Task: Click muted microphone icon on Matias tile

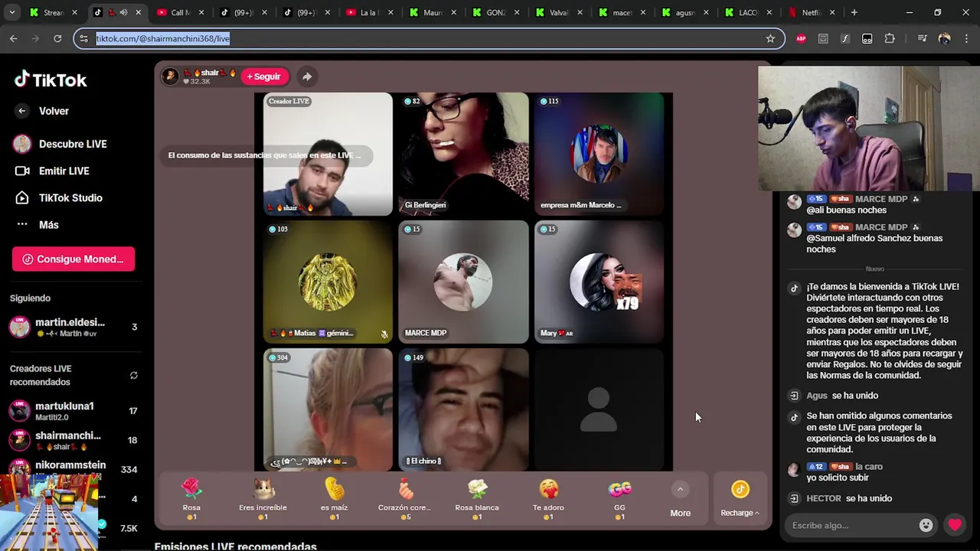Action: click(384, 334)
